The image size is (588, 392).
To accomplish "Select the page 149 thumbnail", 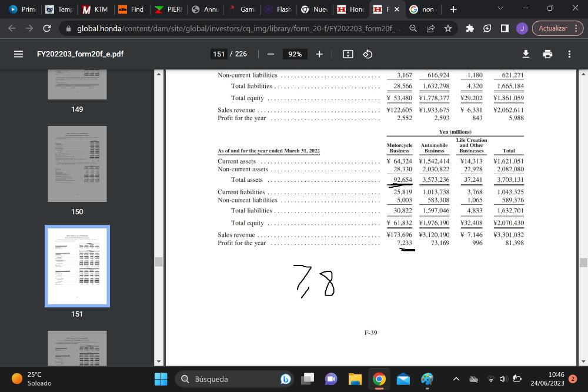I will [77, 84].
